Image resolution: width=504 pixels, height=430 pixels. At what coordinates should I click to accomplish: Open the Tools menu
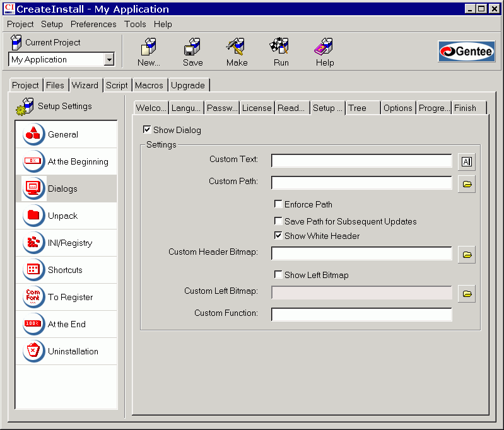click(x=135, y=24)
